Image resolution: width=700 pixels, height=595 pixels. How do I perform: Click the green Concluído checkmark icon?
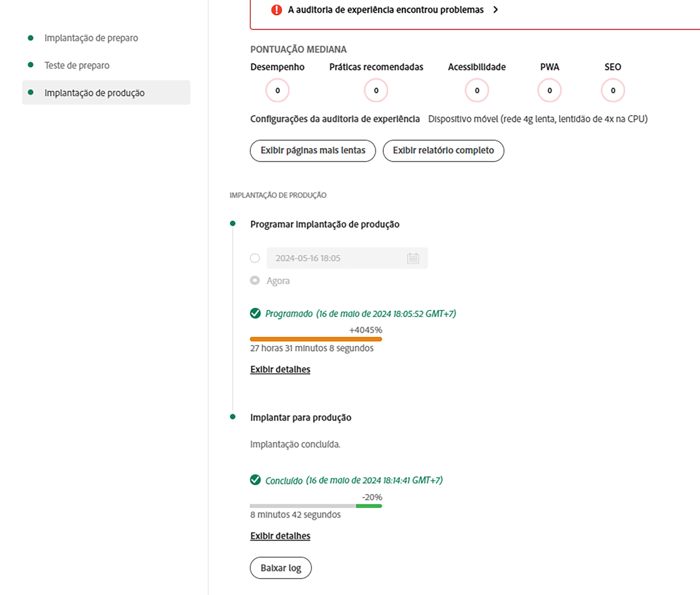(255, 480)
